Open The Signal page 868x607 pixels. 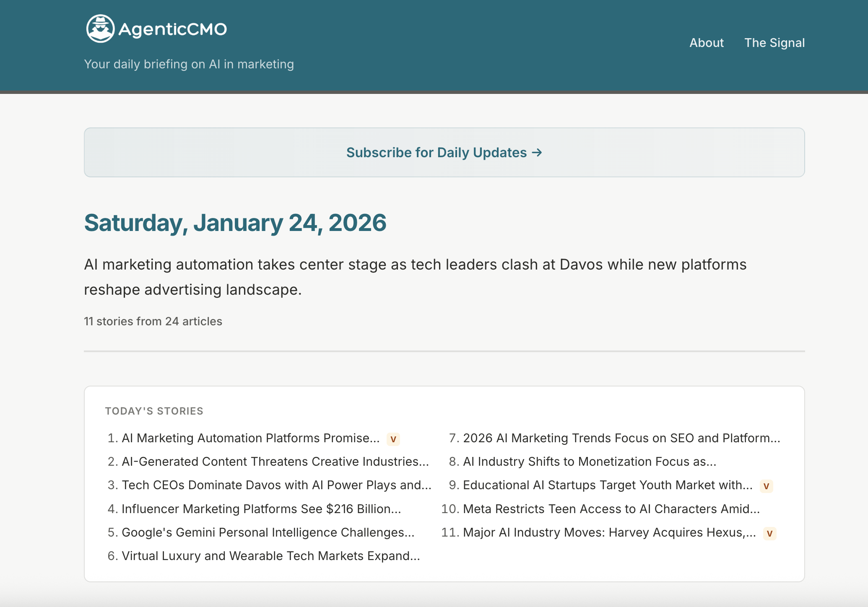pyautogui.click(x=774, y=43)
